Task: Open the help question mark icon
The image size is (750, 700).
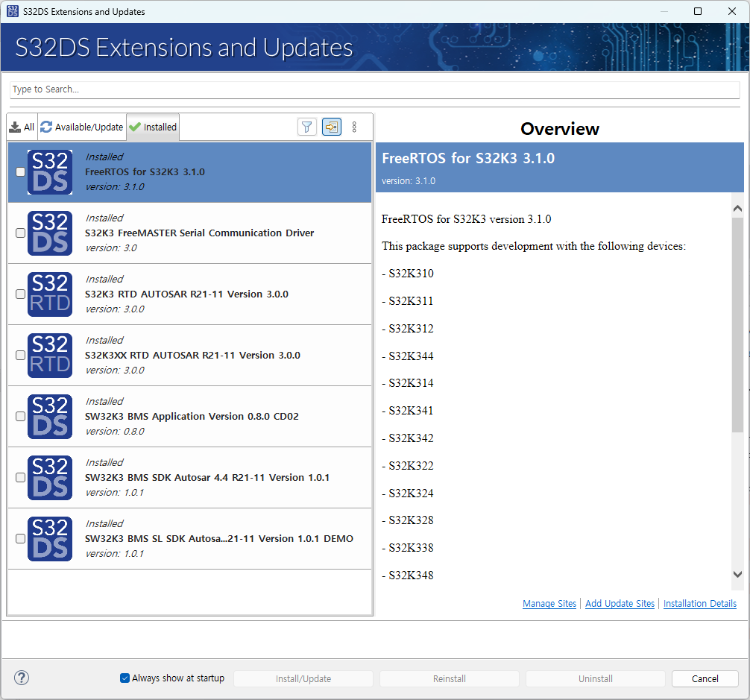Action: [21, 678]
